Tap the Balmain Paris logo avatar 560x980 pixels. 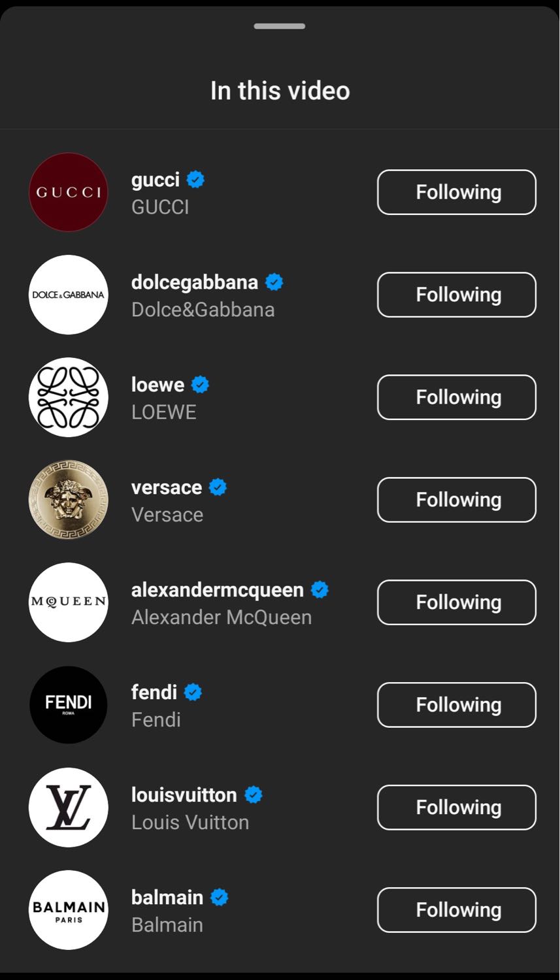click(69, 910)
